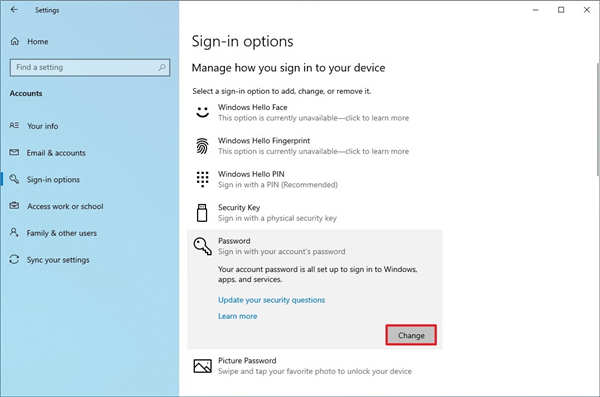
Task: Click the Find a setting search field
Action: click(90, 67)
